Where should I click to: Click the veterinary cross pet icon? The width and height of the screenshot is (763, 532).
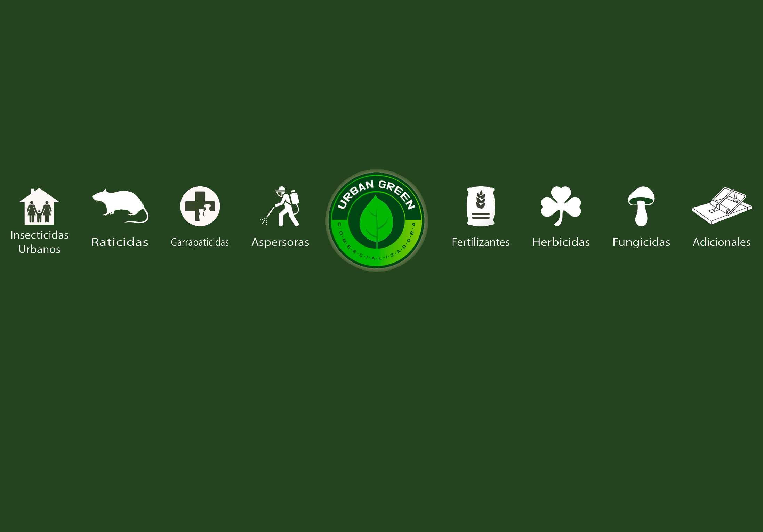(x=200, y=206)
